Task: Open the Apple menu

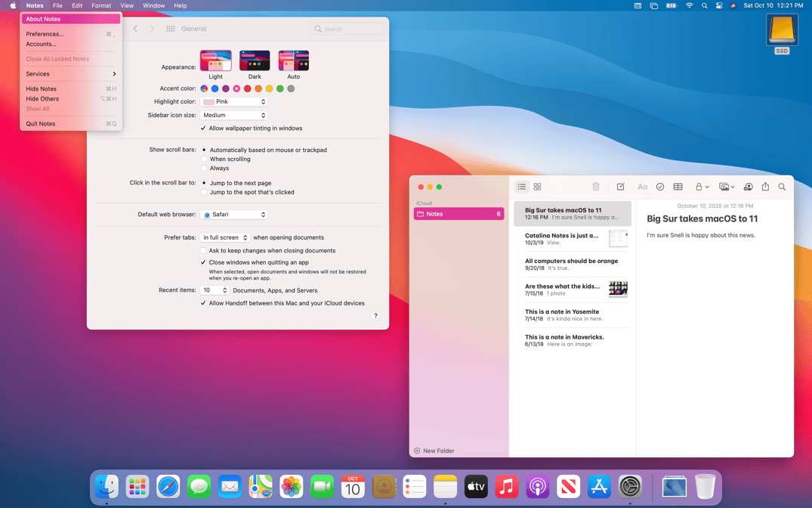Action: tap(13, 6)
